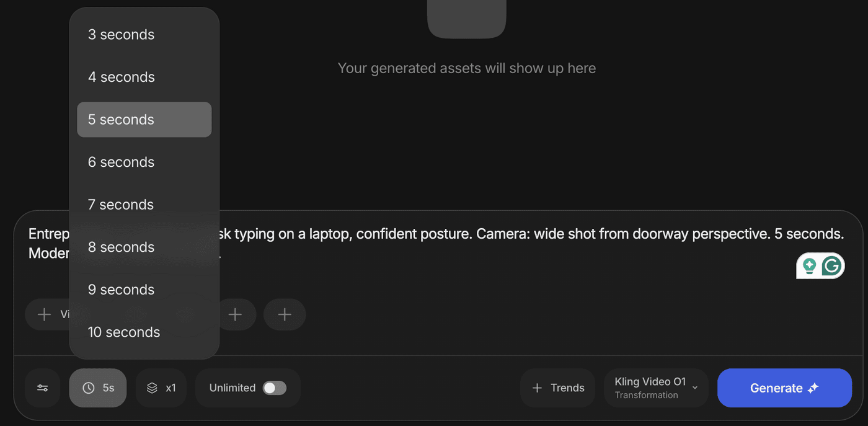Select the highlighted 5 seconds option

pos(144,120)
